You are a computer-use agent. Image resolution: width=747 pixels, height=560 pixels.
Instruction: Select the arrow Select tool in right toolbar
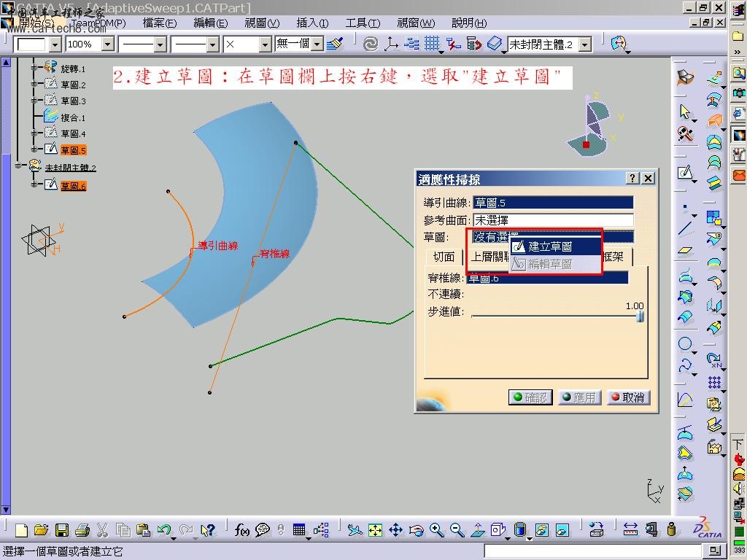685,112
